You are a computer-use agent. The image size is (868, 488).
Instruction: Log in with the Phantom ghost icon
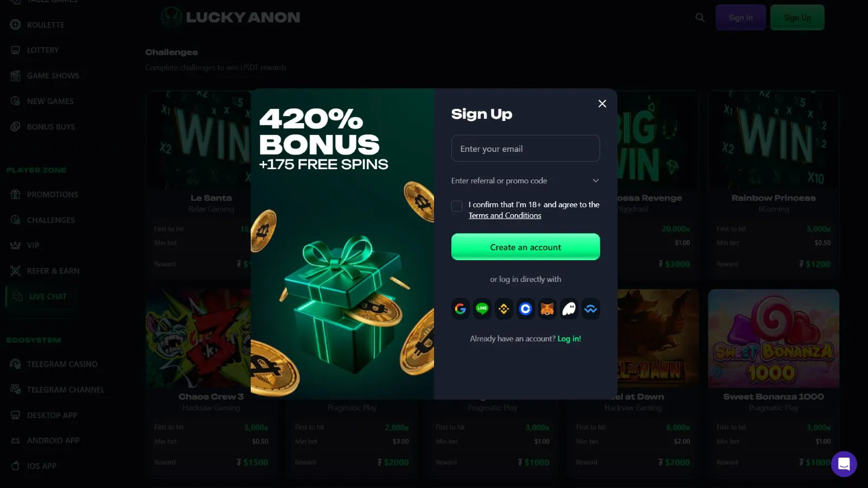569,309
